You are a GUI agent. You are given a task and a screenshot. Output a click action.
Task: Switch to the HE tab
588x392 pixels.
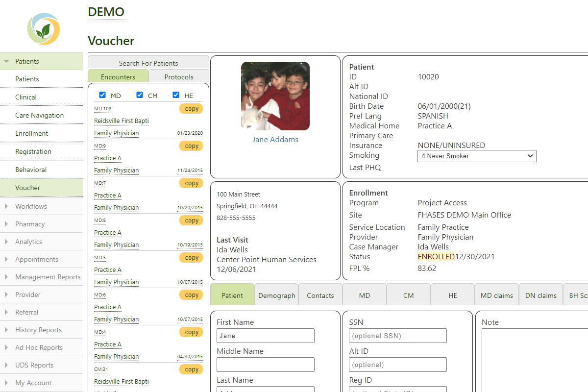pos(453,295)
